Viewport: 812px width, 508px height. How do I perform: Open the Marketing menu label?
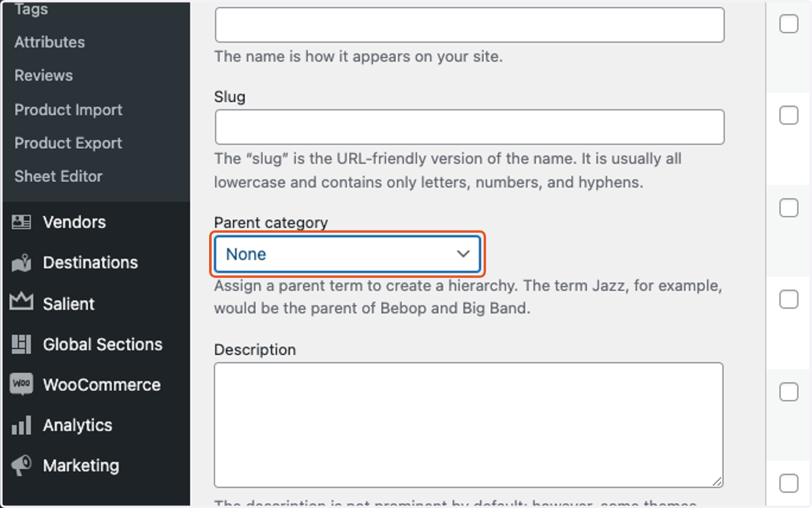[x=81, y=465]
